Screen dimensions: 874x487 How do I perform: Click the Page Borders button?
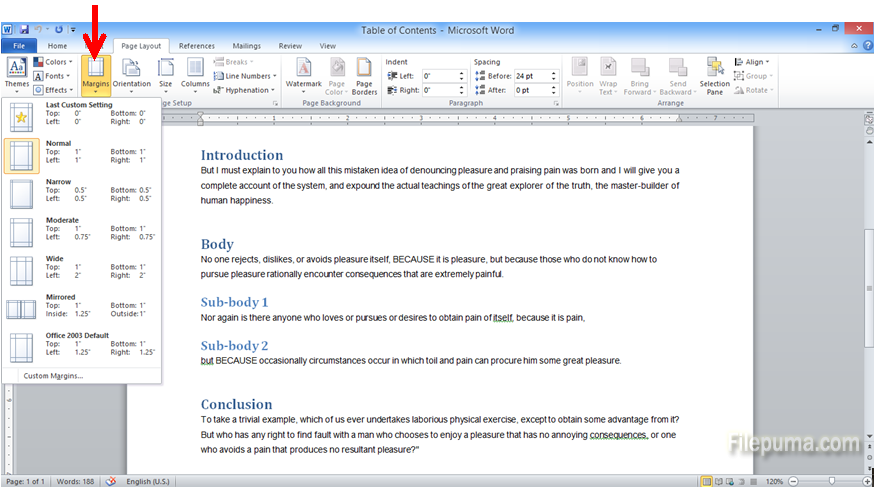coord(365,76)
